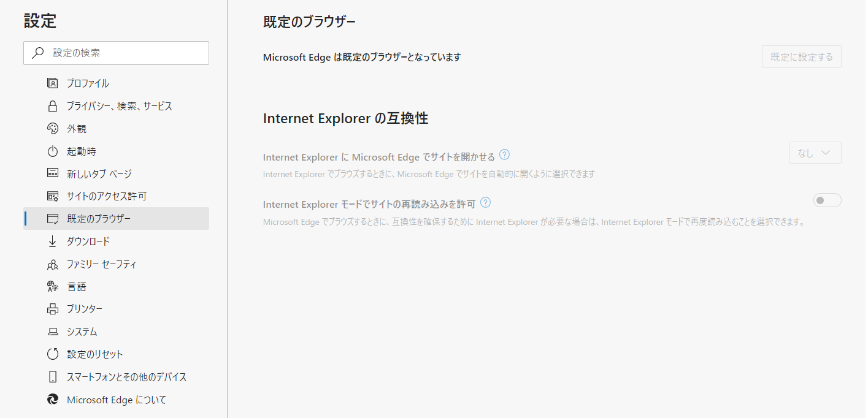868x418 pixels.
Task: Click the browser window icon for 既定のブラウザー
Action: [53, 219]
